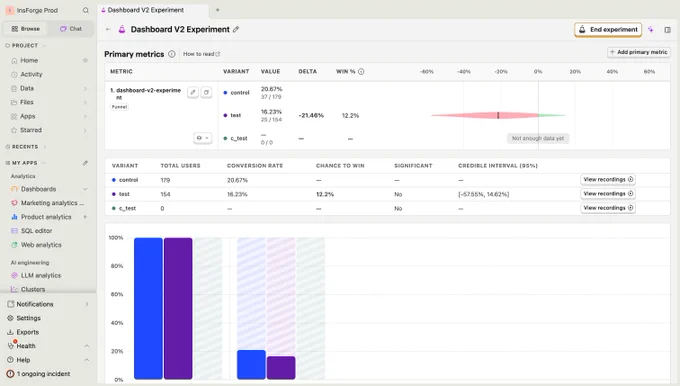The height and width of the screenshot is (386, 680).
Task: Open Home in the sidebar
Action: click(x=29, y=60)
